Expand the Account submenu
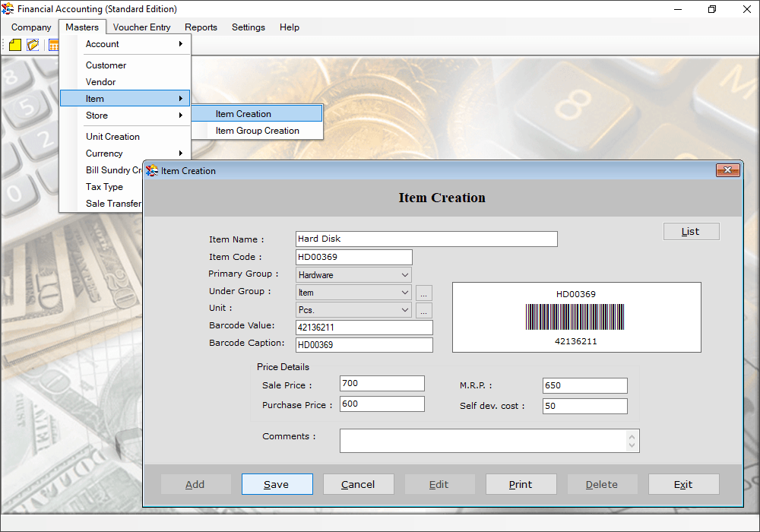760x532 pixels. (x=125, y=44)
